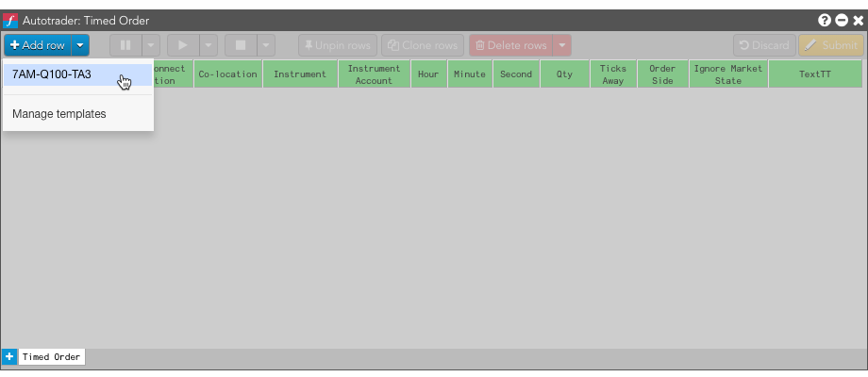Click the stop icon button
This screenshot has height=377, width=868.
(241, 45)
